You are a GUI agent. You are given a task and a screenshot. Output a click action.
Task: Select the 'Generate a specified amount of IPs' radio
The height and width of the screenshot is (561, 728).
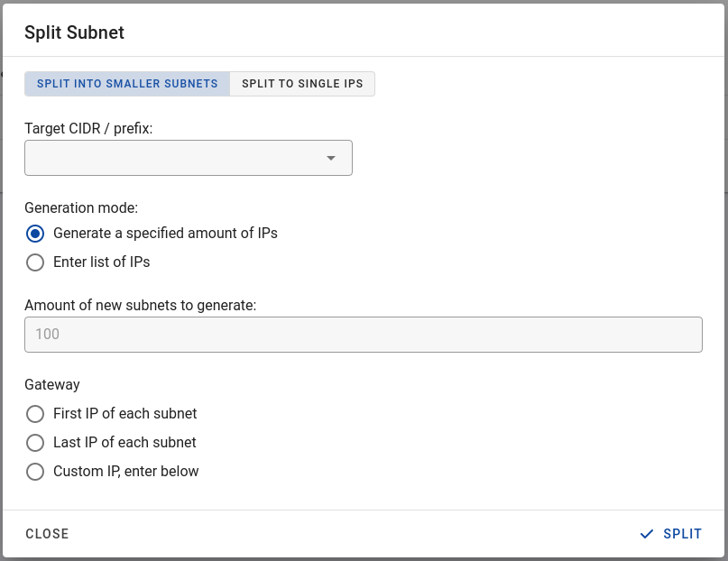coord(35,234)
